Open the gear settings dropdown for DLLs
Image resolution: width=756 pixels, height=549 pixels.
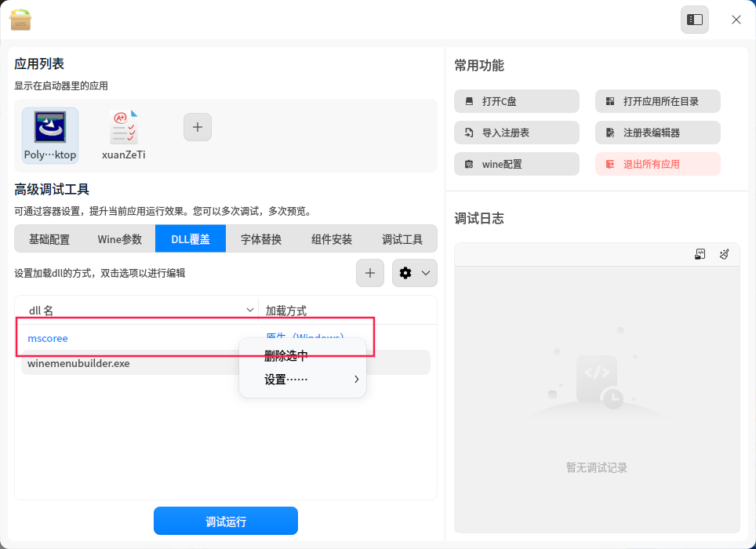[x=415, y=273]
